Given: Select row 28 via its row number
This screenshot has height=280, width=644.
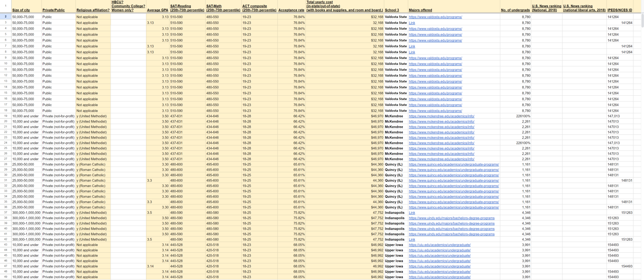Looking at the screenshot, I should pos(6,164).
